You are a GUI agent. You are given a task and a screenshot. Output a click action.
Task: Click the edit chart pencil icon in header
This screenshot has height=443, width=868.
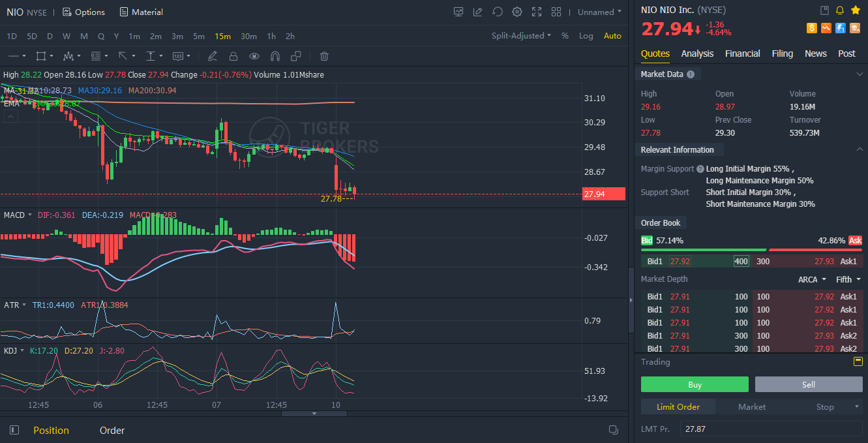point(478,12)
